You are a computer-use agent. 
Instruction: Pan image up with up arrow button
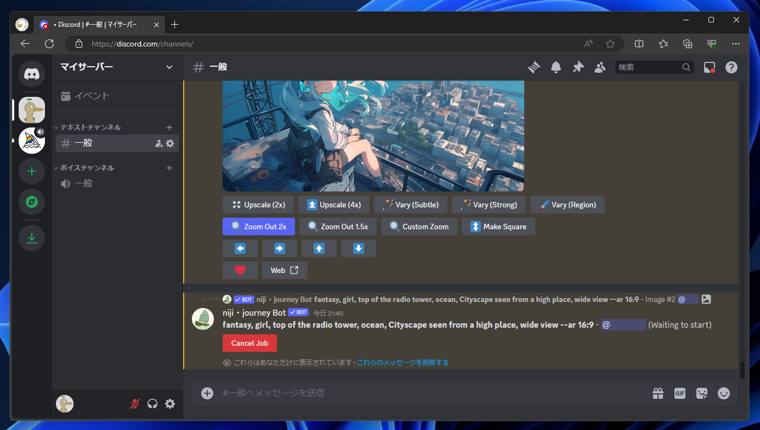319,248
